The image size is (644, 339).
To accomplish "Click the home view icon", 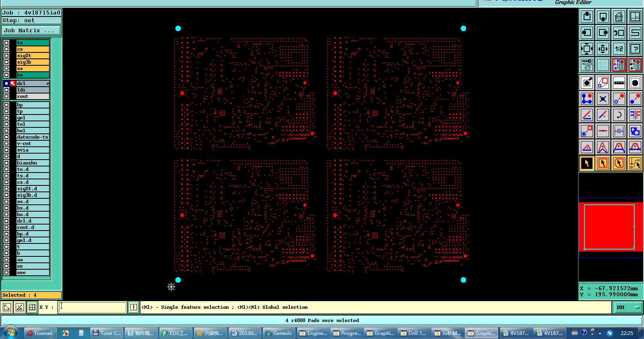I will (619, 17).
